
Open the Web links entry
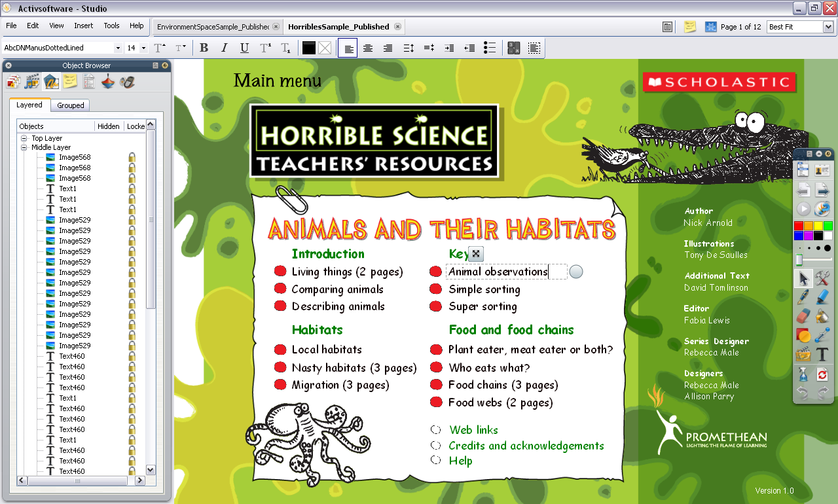pos(473,430)
